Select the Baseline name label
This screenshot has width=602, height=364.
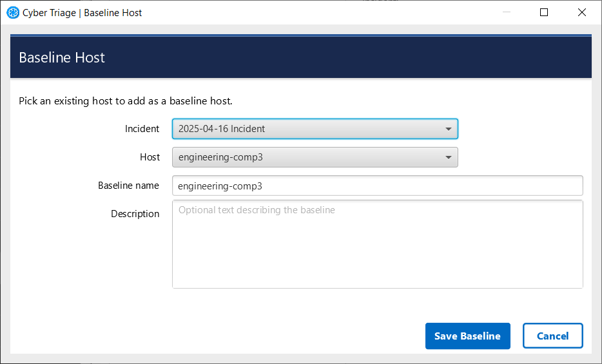click(128, 186)
